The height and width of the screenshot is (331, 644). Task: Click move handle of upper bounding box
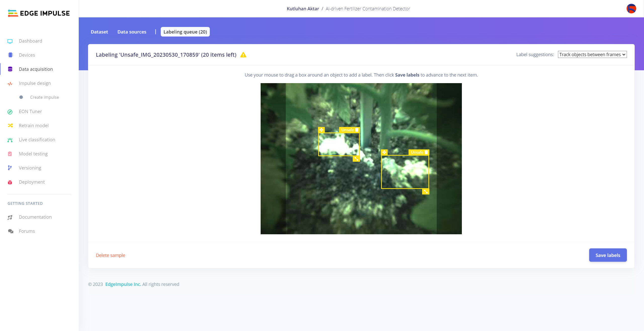pos(321,130)
